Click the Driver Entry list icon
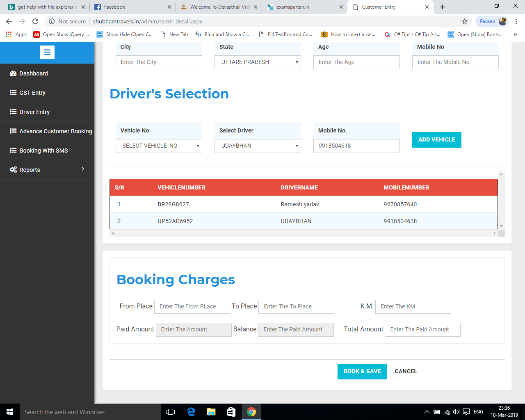The width and height of the screenshot is (525, 420). pyautogui.click(x=13, y=112)
